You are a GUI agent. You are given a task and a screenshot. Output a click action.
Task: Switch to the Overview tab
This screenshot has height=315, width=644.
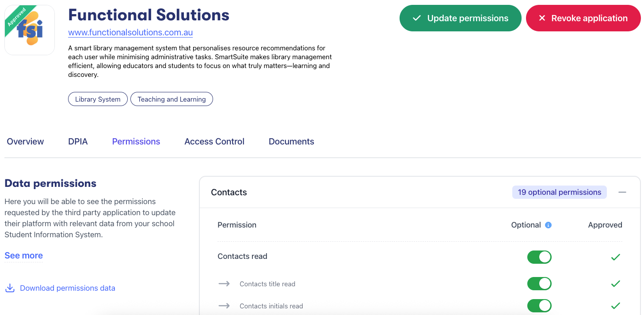click(x=25, y=141)
